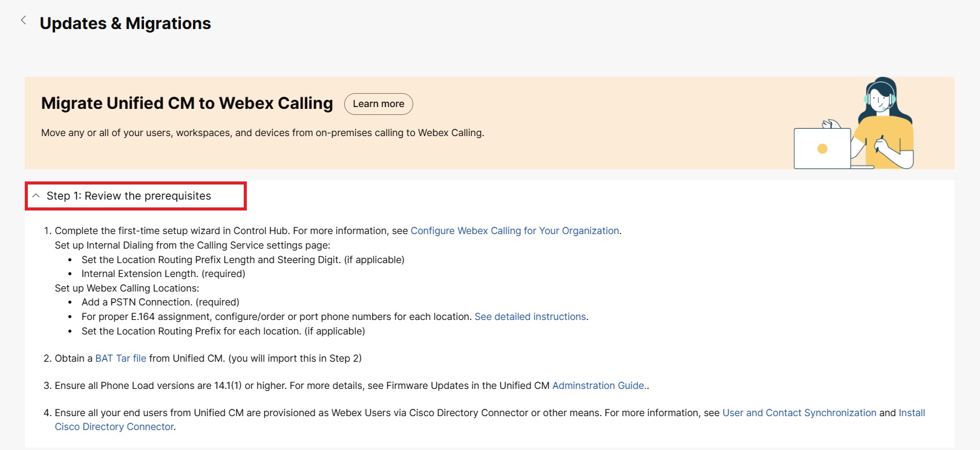
Task: Click the Internal Extension Length bullet
Action: [x=163, y=274]
